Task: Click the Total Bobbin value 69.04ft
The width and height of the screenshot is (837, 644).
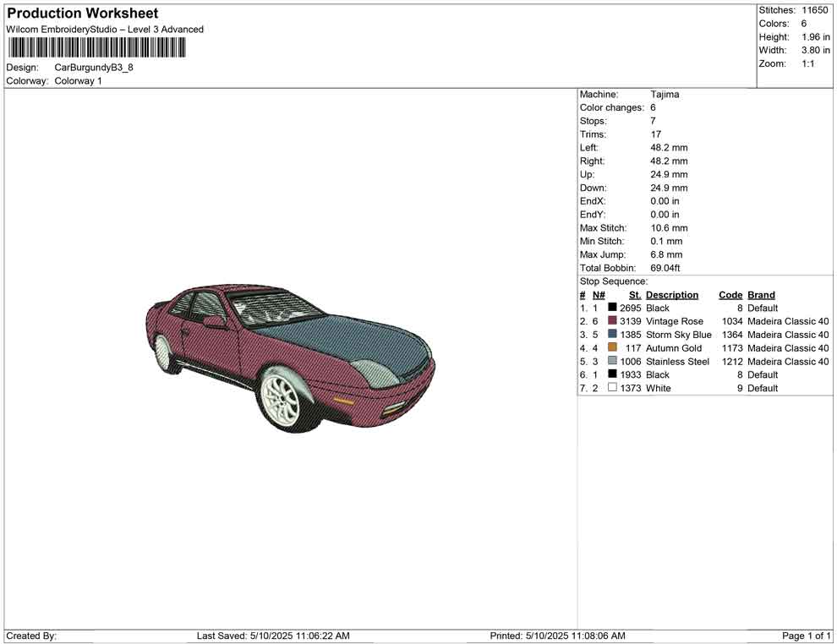Action: point(665,268)
